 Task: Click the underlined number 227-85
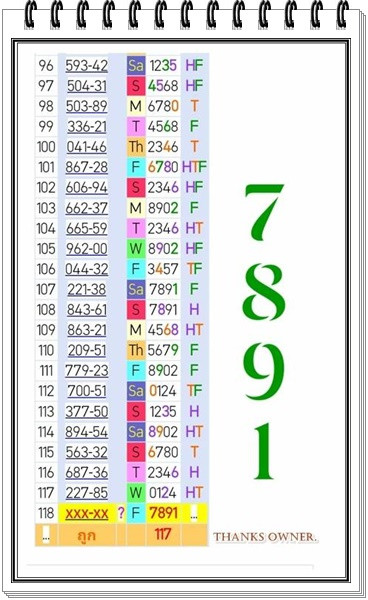click(x=86, y=492)
